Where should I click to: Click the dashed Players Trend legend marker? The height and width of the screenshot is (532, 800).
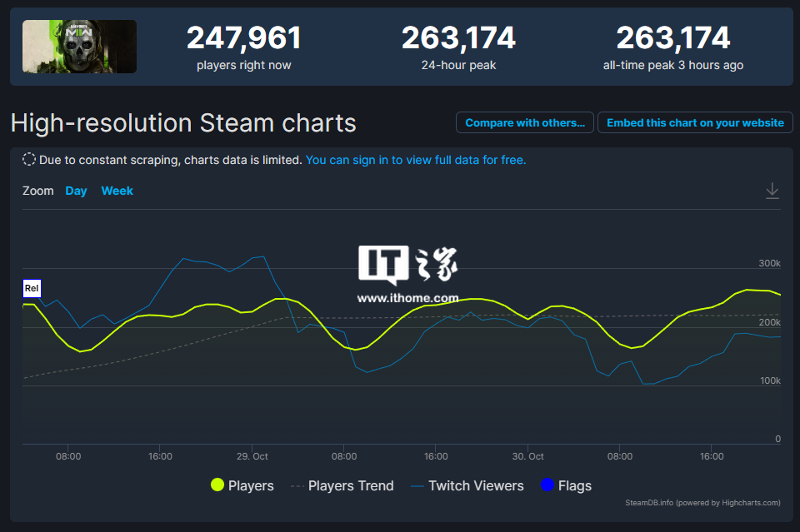[297, 486]
